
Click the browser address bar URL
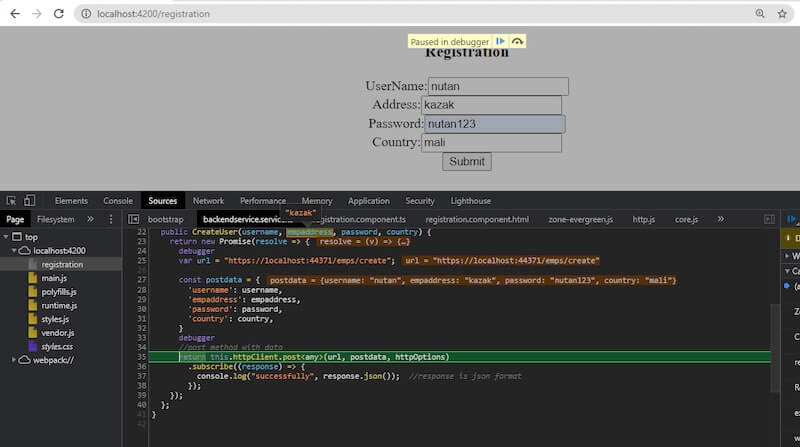pos(153,14)
